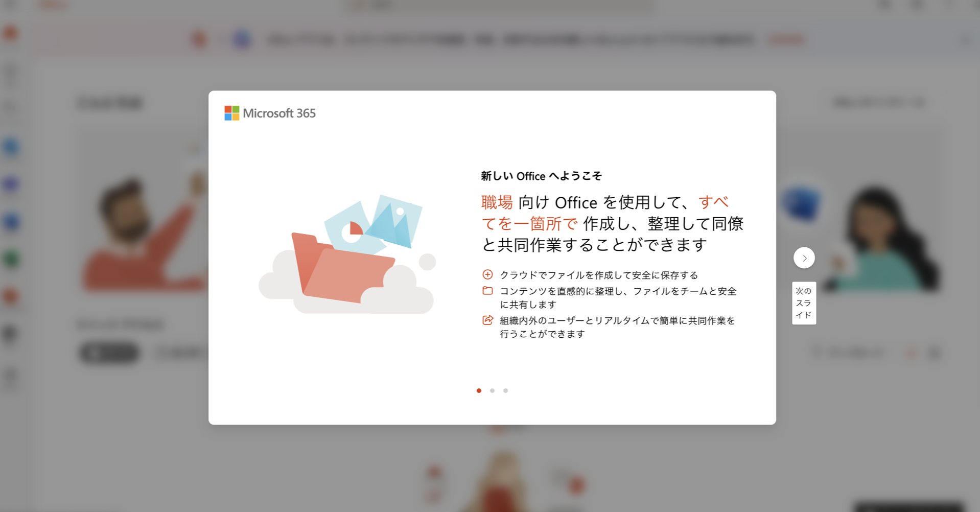Open the blurred purple app icon in sidebar
Viewport: 980px width, 512px height.
click(x=11, y=184)
